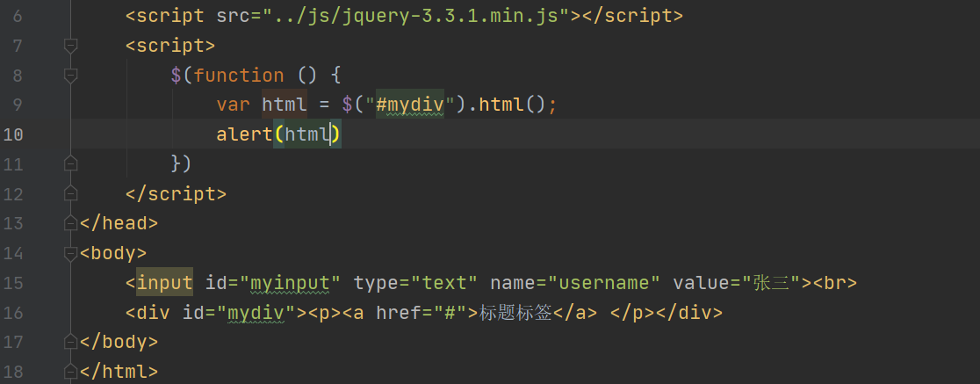This screenshot has height=384, width=980.
Task: Place cursor in the function keyword
Action: pos(239,76)
